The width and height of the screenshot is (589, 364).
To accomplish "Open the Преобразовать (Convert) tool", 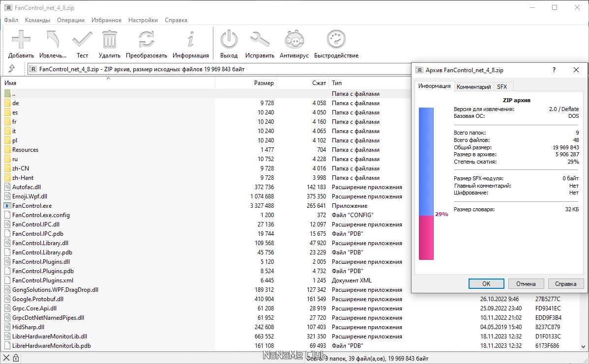I will (x=146, y=43).
